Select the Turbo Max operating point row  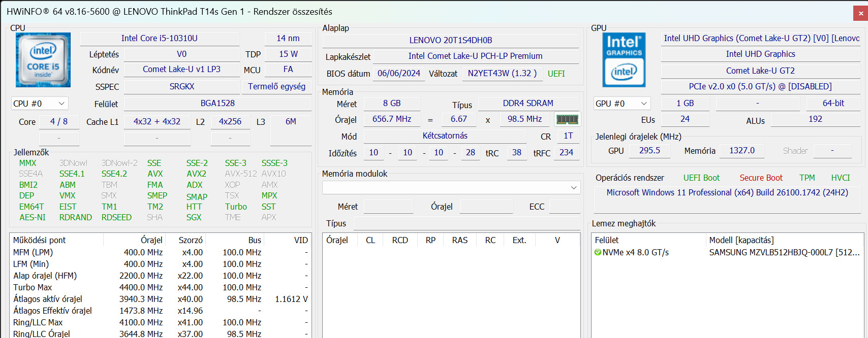point(161,287)
